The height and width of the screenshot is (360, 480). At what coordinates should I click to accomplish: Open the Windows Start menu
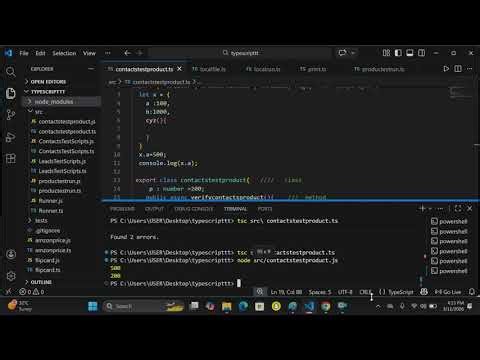click(x=92, y=306)
